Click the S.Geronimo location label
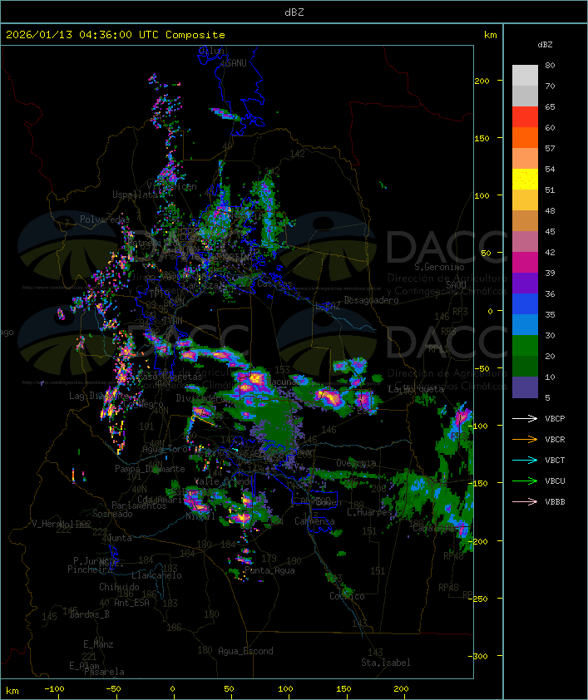 [438, 268]
